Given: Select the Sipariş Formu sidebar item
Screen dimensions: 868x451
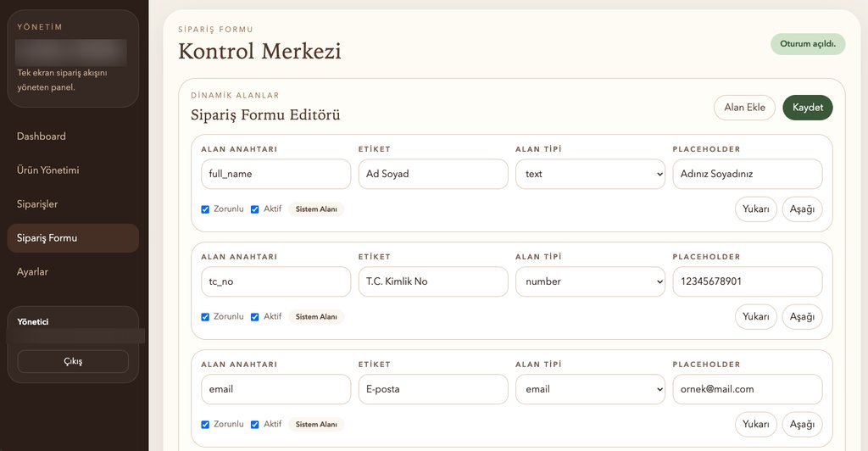Looking at the screenshot, I should tap(47, 238).
